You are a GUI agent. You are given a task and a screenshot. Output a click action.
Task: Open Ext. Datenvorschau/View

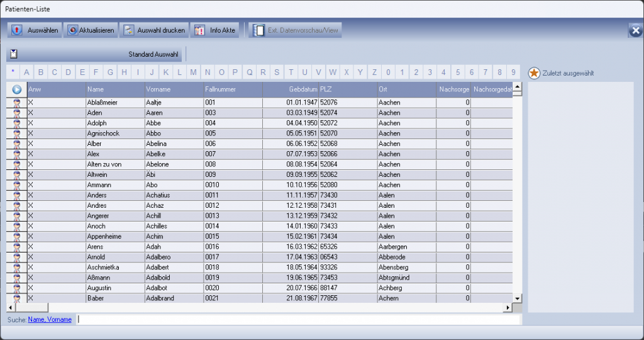296,30
